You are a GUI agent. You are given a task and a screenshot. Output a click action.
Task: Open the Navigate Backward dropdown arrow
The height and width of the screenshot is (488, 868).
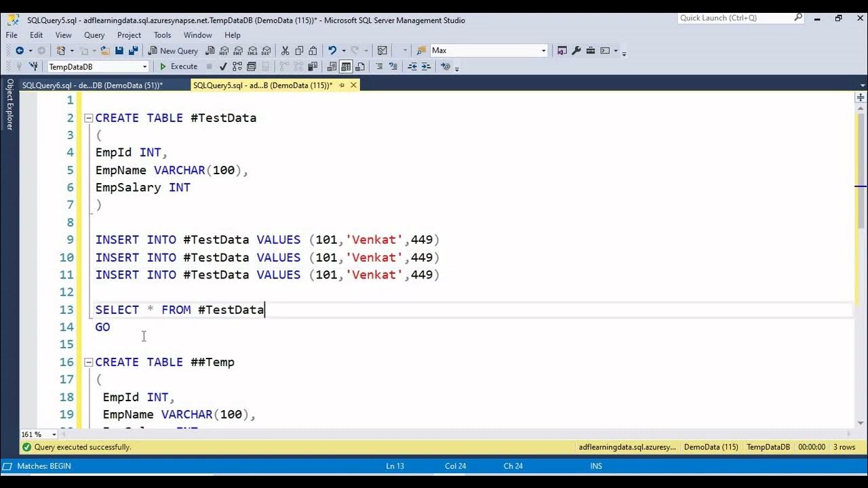tap(31, 50)
